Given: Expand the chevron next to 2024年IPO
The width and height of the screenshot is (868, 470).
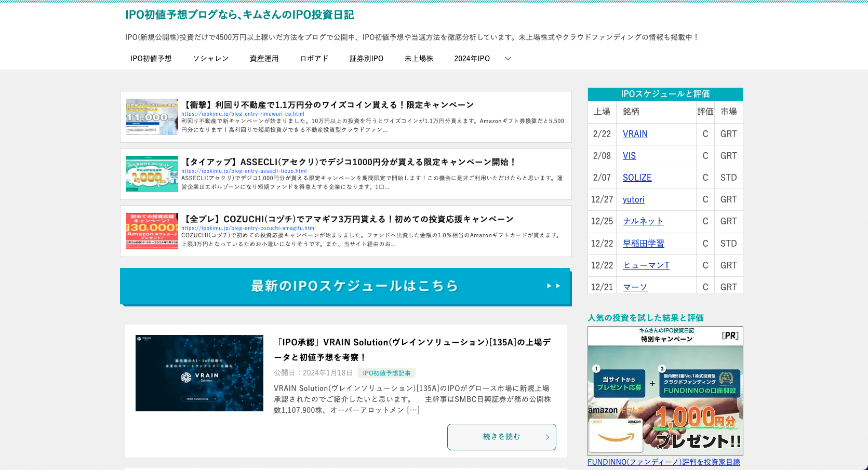Looking at the screenshot, I should point(508,59).
